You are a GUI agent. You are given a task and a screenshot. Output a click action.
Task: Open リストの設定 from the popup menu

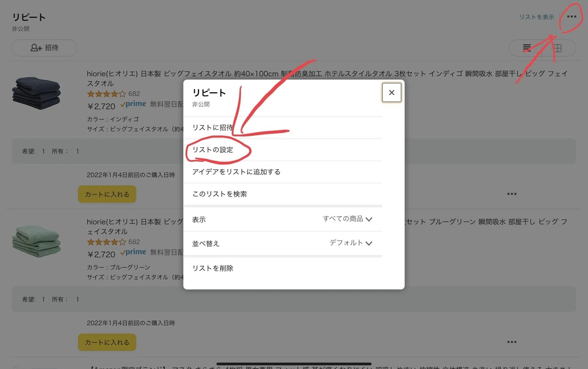pos(283,150)
